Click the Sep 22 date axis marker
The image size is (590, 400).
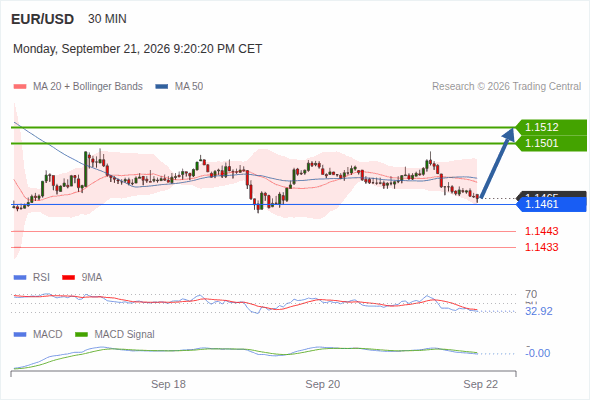(481, 384)
